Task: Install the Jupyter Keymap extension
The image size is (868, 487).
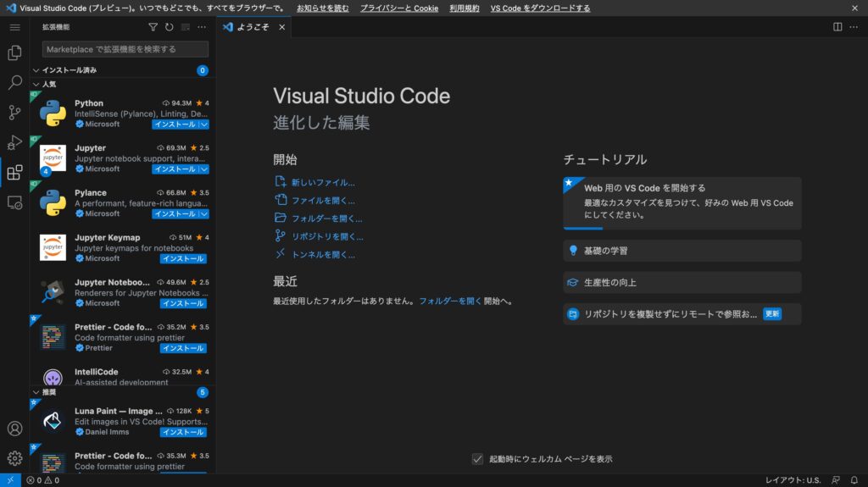Action: [183, 258]
